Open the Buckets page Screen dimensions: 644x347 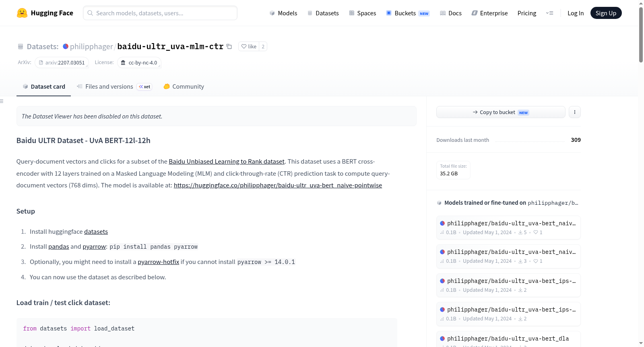click(408, 13)
